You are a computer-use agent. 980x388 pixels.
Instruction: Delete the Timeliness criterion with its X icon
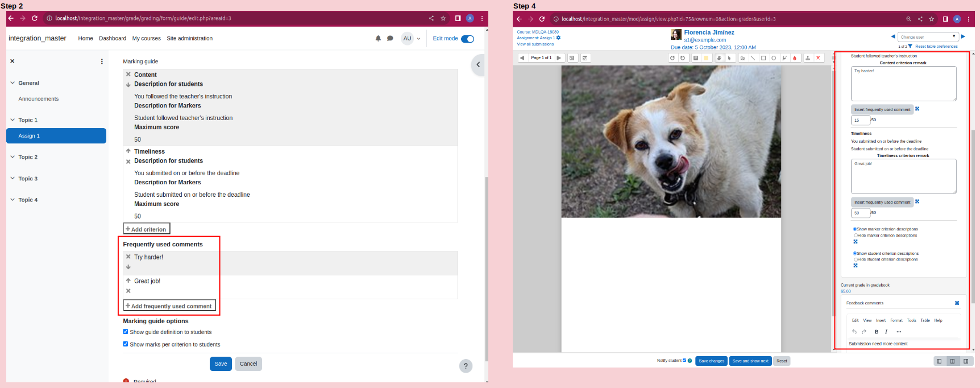(128, 162)
